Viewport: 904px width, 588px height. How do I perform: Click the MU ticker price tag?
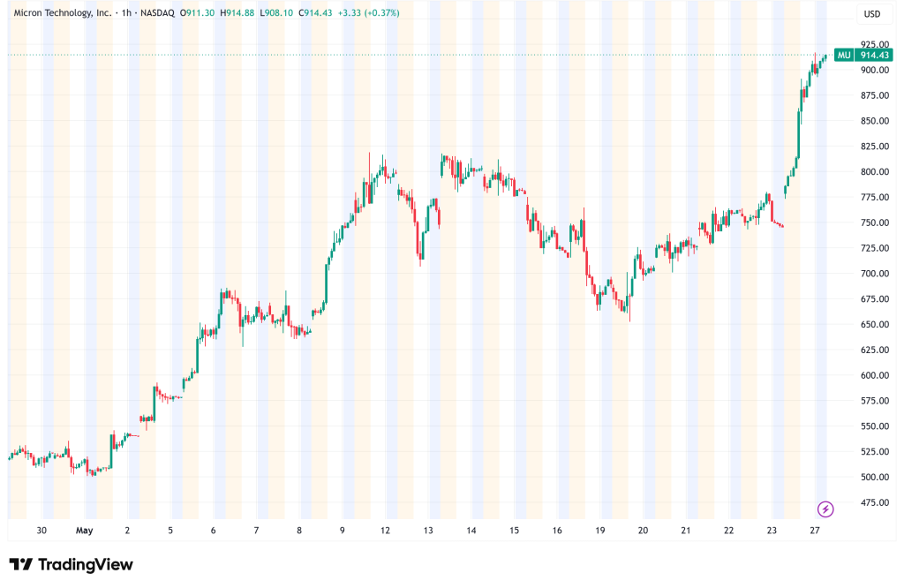844,56
